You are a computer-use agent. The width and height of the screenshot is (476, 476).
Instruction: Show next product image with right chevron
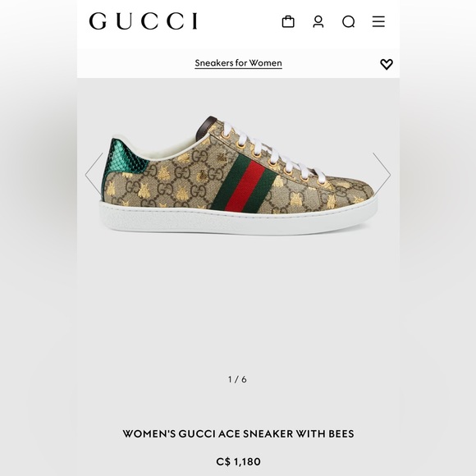382,175
